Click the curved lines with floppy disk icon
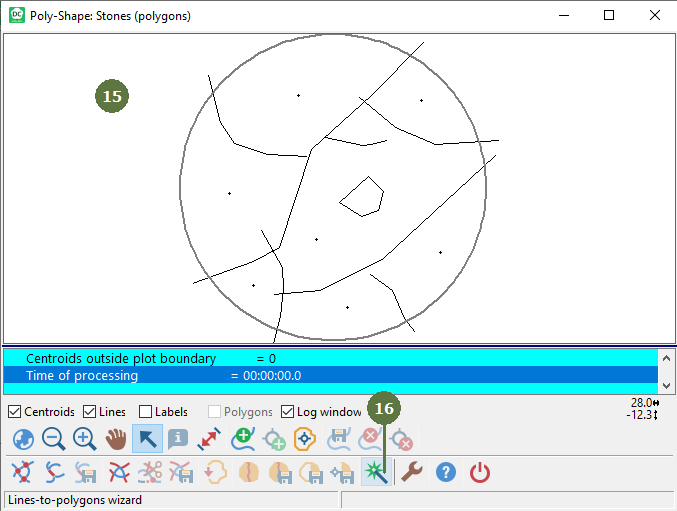 point(85,473)
